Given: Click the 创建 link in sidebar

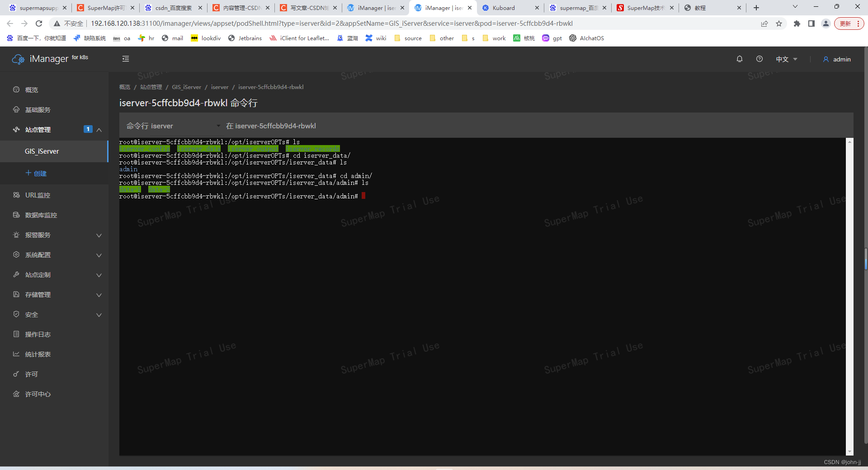Looking at the screenshot, I should coord(36,174).
